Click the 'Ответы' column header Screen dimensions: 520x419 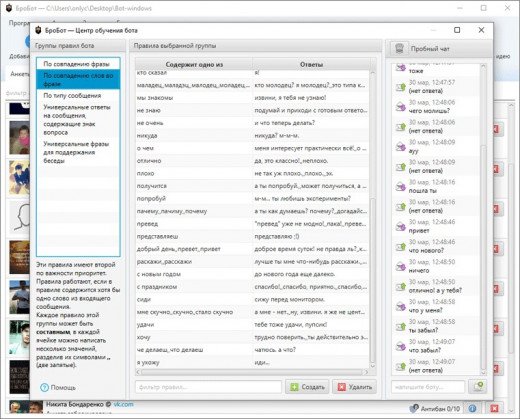tap(311, 64)
